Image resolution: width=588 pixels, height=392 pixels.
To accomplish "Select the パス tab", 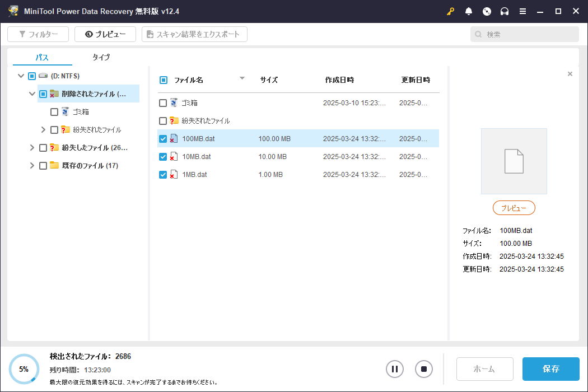I will pos(41,57).
